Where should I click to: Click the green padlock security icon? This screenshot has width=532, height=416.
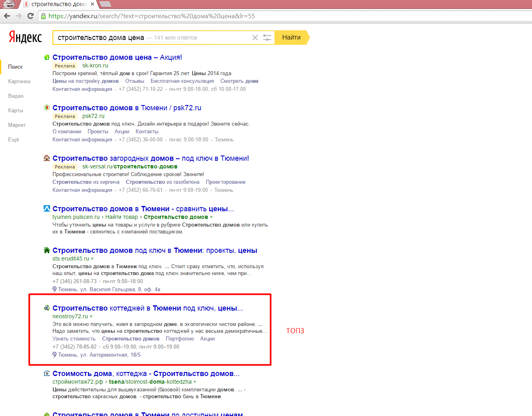click(x=43, y=16)
